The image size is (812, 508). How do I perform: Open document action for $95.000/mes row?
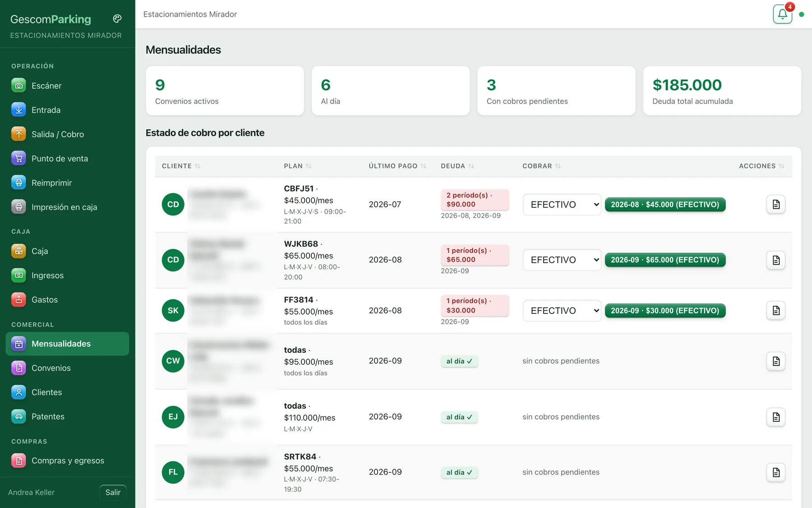(776, 361)
